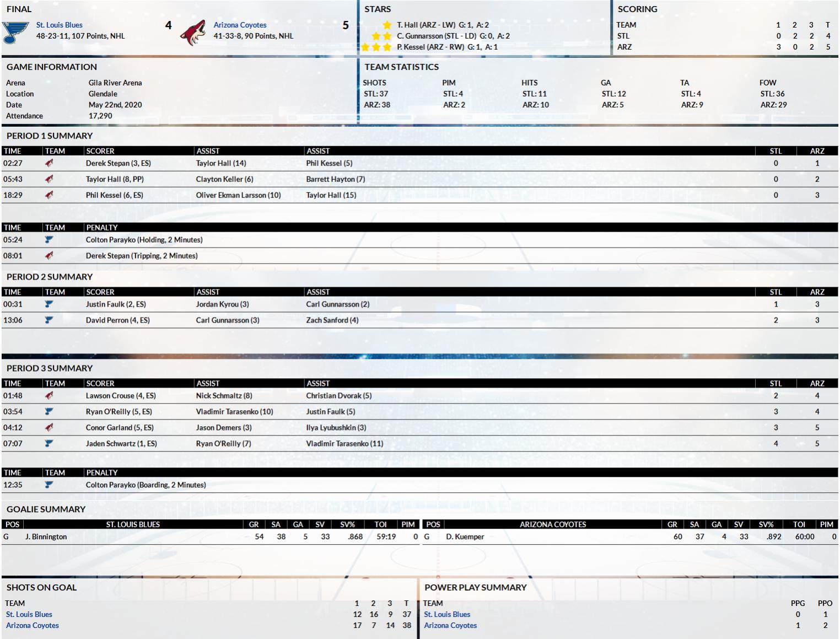Click the Coyotes team icon at 05:43 goal

click(49, 179)
